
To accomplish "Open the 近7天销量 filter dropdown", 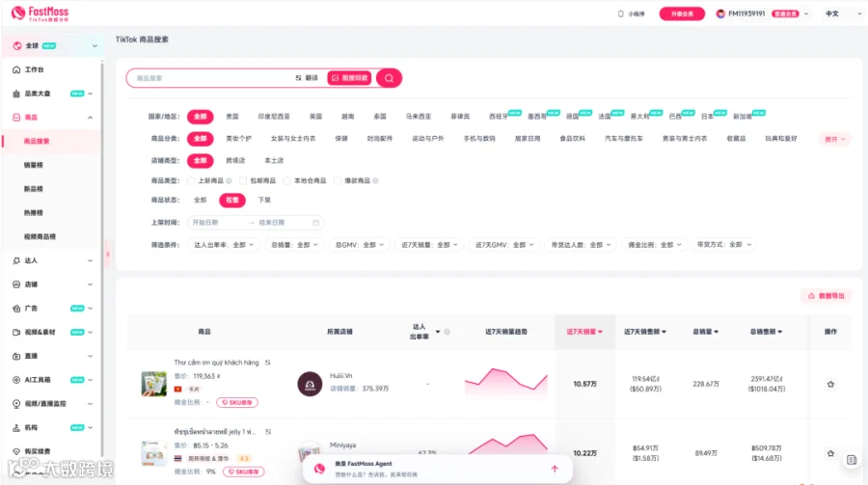I will pos(429,245).
